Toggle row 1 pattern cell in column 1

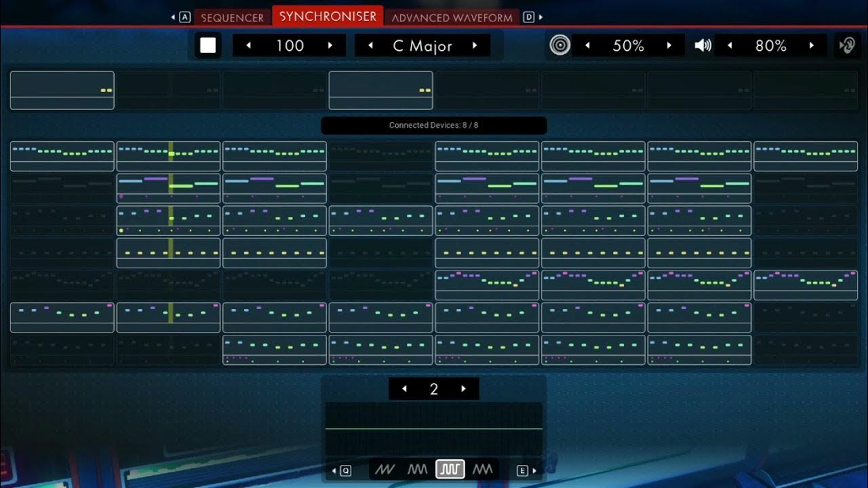[62, 156]
